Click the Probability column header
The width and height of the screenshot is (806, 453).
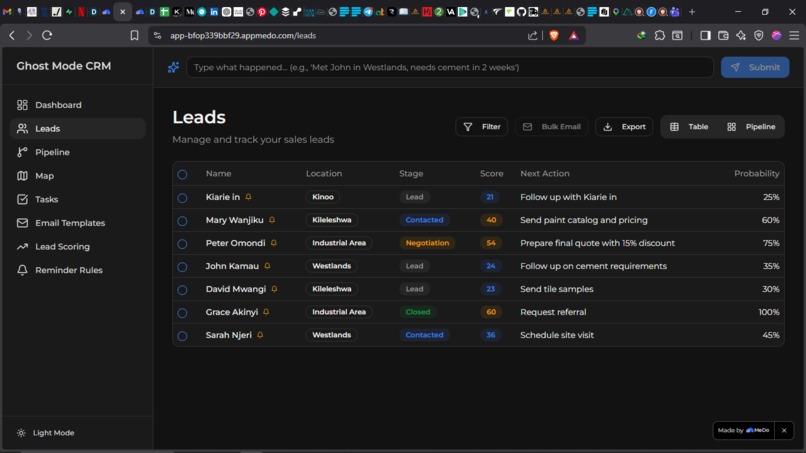click(757, 174)
